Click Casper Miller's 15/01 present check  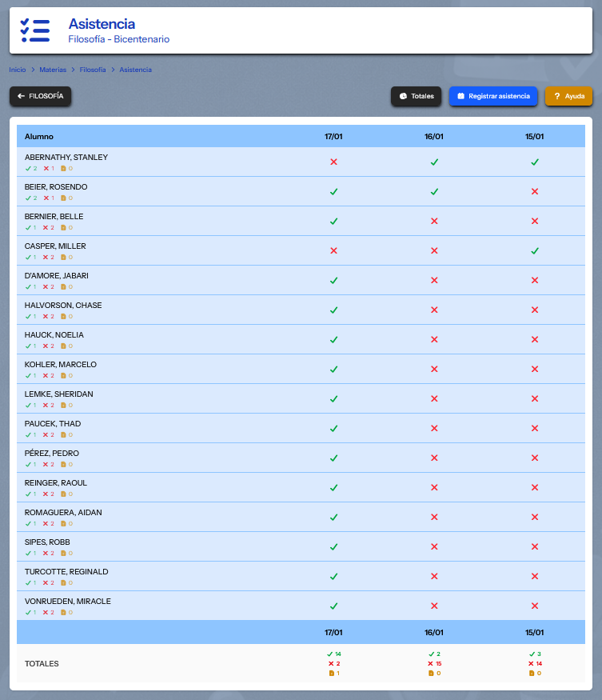pyautogui.click(x=535, y=250)
